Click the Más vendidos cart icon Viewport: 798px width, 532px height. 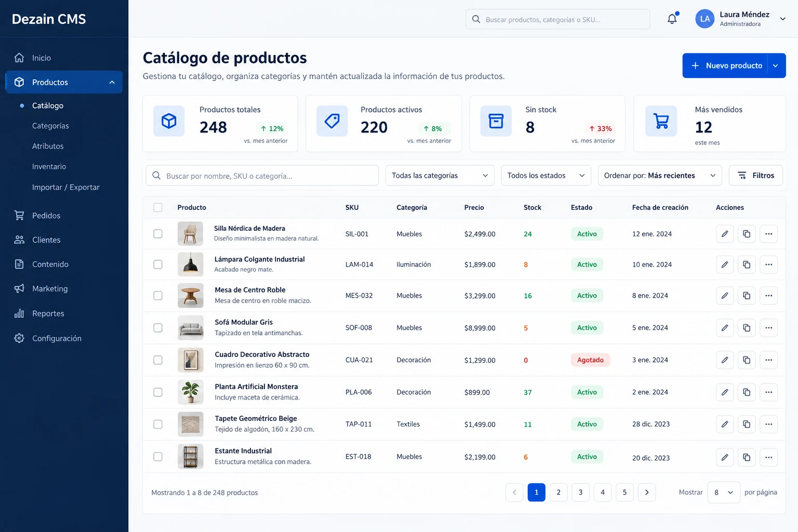661,121
